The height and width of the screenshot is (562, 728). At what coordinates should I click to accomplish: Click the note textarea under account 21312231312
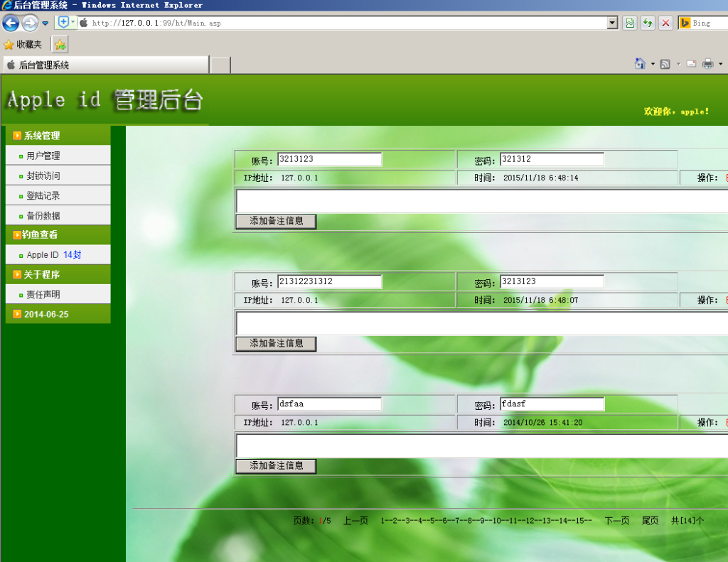tap(482, 323)
